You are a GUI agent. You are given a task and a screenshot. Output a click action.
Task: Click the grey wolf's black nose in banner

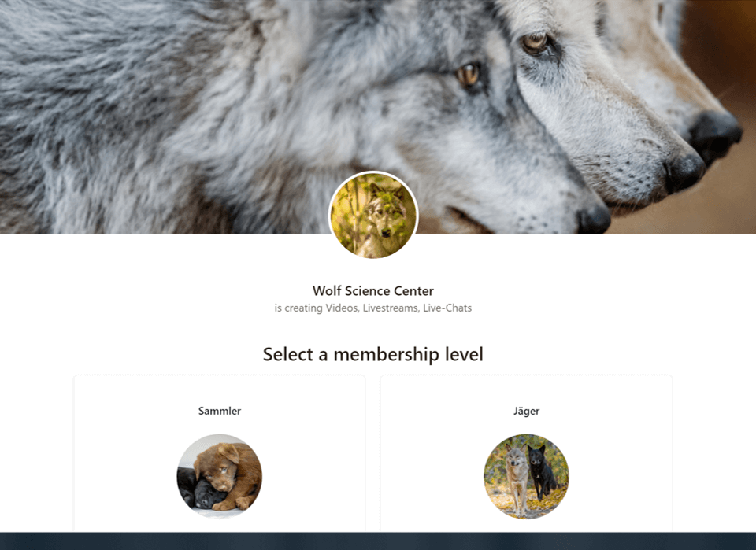[595, 219]
